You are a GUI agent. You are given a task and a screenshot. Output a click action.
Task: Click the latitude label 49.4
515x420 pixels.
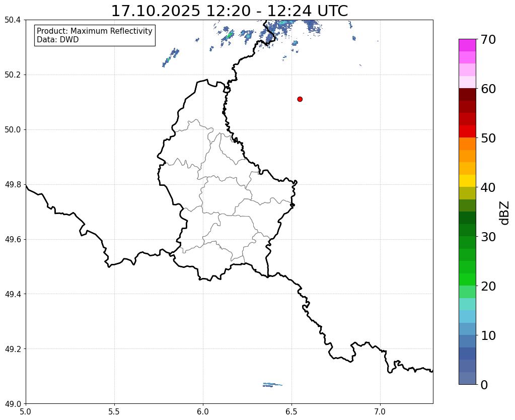tap(13, 294)
